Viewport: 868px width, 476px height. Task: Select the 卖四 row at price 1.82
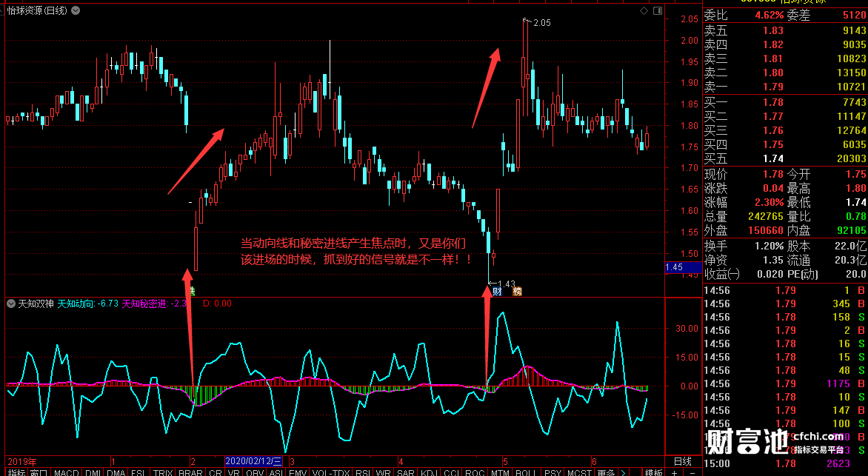(785, 45)
